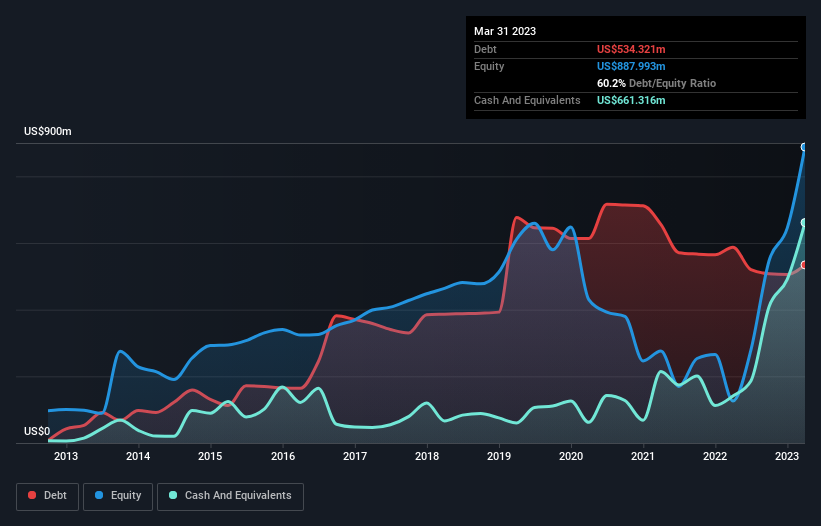The image size is (821, 526).
Task: Toggle the Cash And Equivalents legend button
Action: [x=230, y=496]
